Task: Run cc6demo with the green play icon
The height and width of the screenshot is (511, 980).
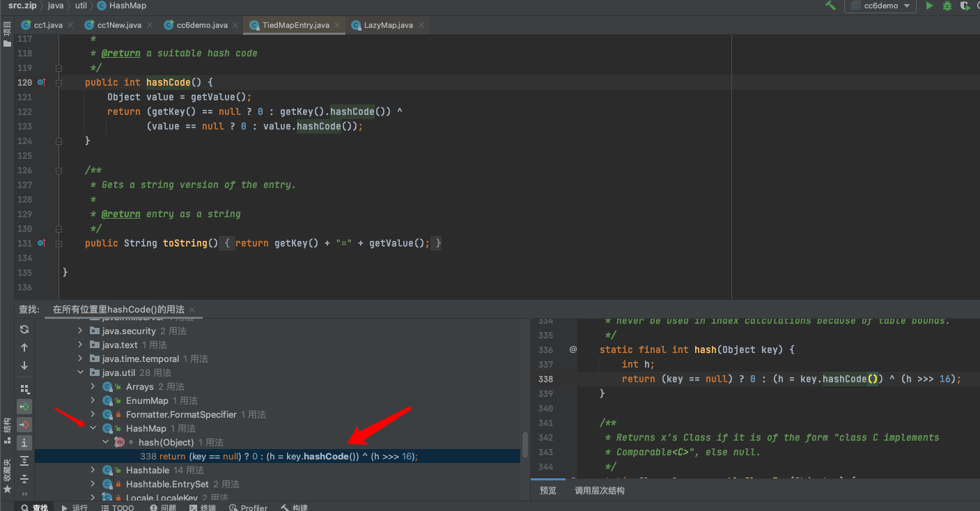Action: pos(929,6)
